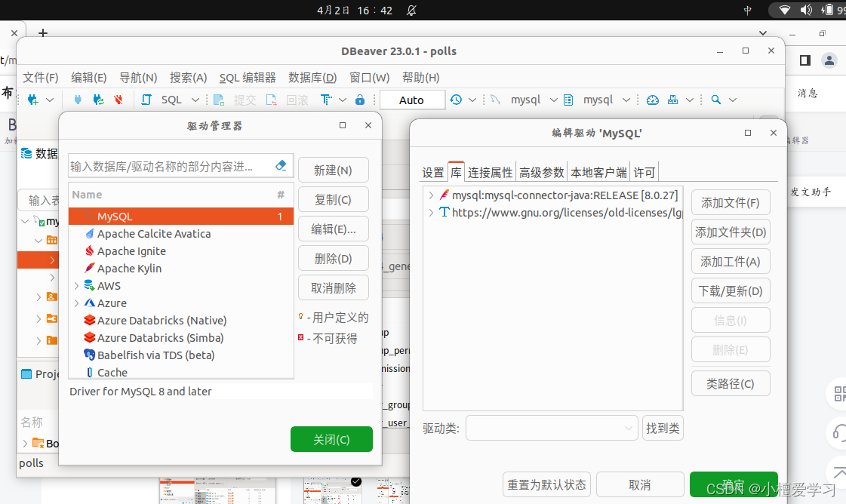Viewport: 846px width, 504px height.
Task: Click the 下载/更新(D) button
Action: [730, 291]
